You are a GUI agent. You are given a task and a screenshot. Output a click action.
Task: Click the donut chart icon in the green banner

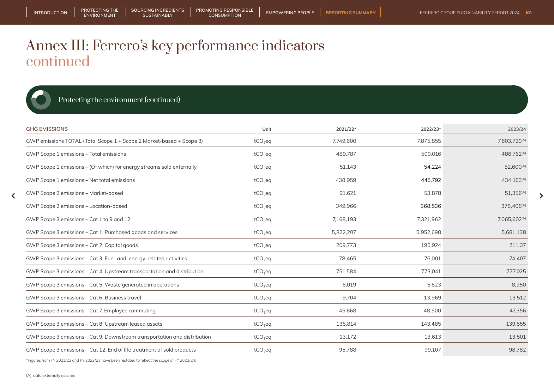tap(41, 100)
